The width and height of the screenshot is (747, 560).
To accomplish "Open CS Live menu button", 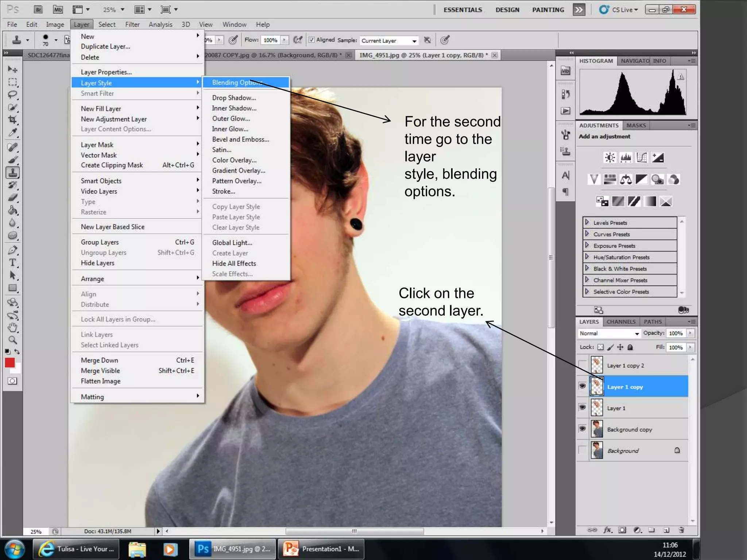I will 619,10.
